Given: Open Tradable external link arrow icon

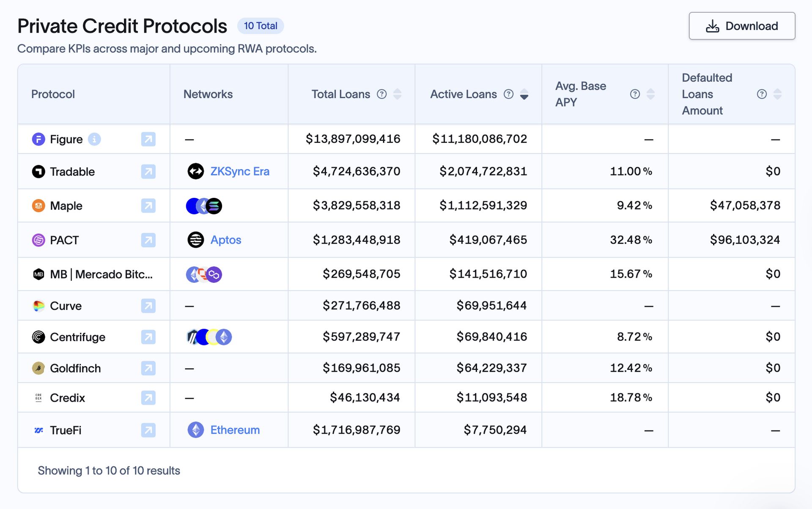Looking at the screenshot, I should [x=148, y=172].
